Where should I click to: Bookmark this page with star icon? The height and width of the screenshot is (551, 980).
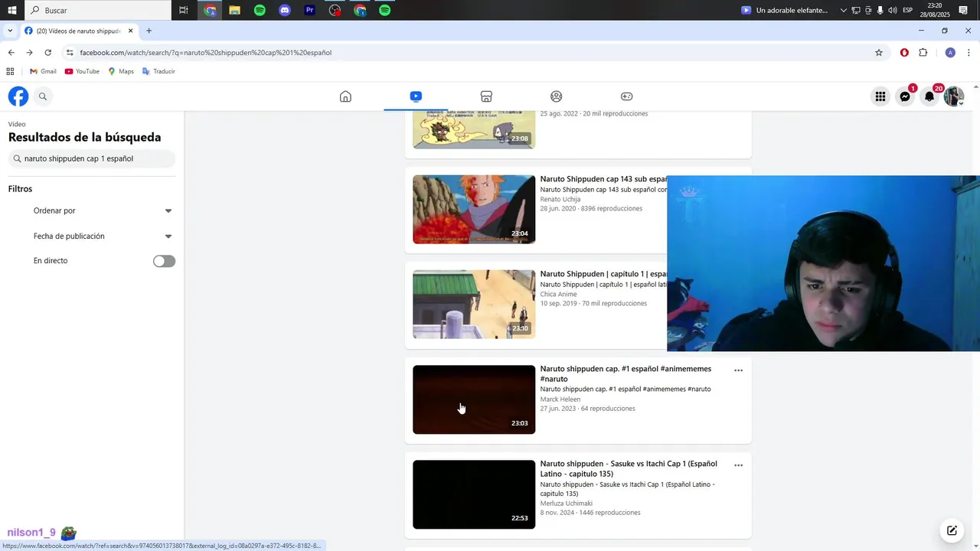click(x=879, y=53)
